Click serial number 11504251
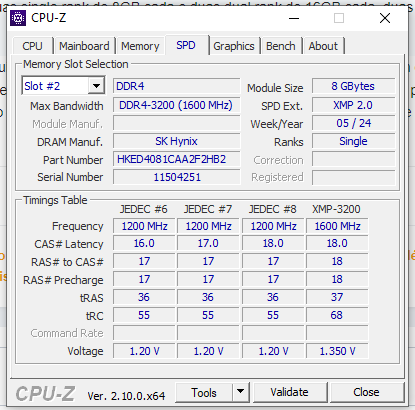The width and height of the screenshot is (415, 410). (x=176, y=177)
